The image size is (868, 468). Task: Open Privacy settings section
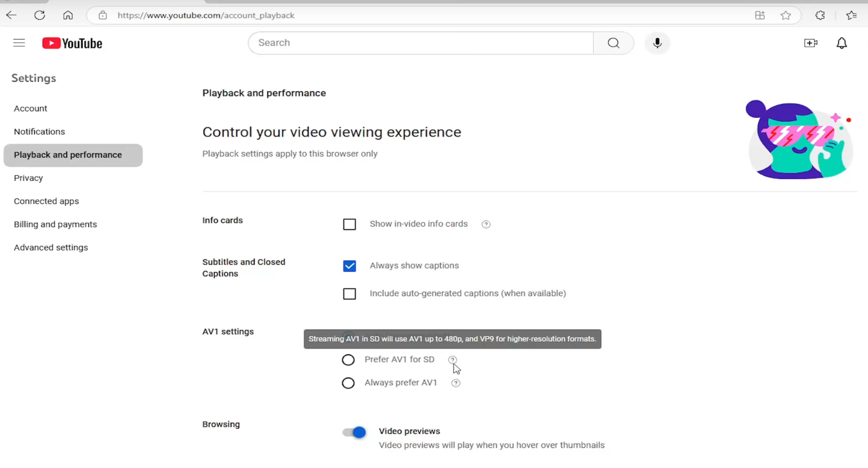(28, 178)
